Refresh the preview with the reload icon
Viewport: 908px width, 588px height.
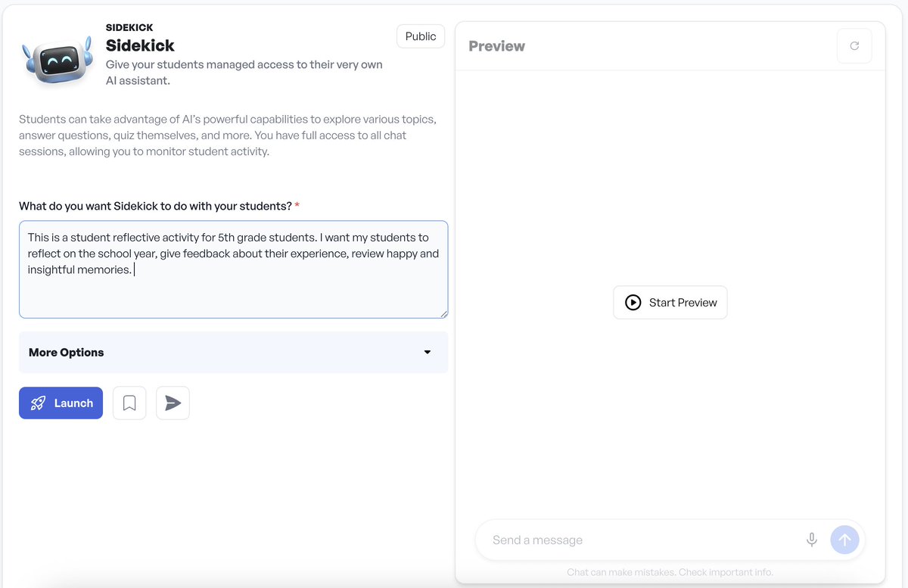click(x=854, y=46)
